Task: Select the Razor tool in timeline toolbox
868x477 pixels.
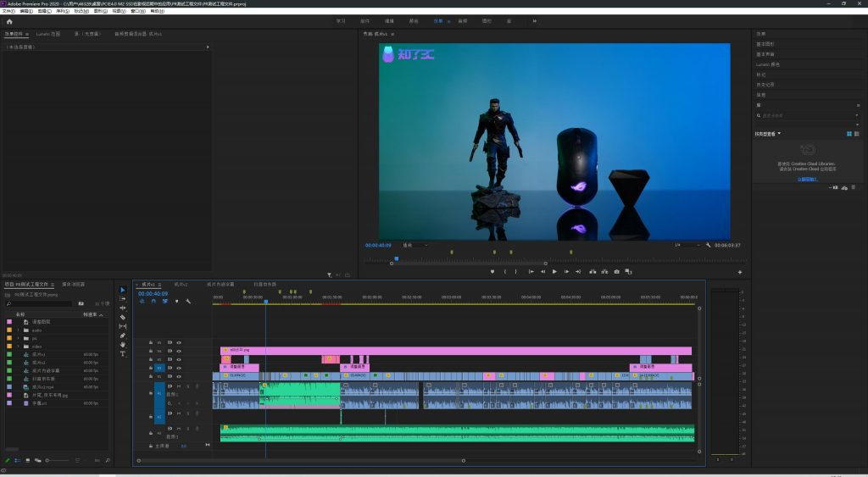Action: [123, 317]
